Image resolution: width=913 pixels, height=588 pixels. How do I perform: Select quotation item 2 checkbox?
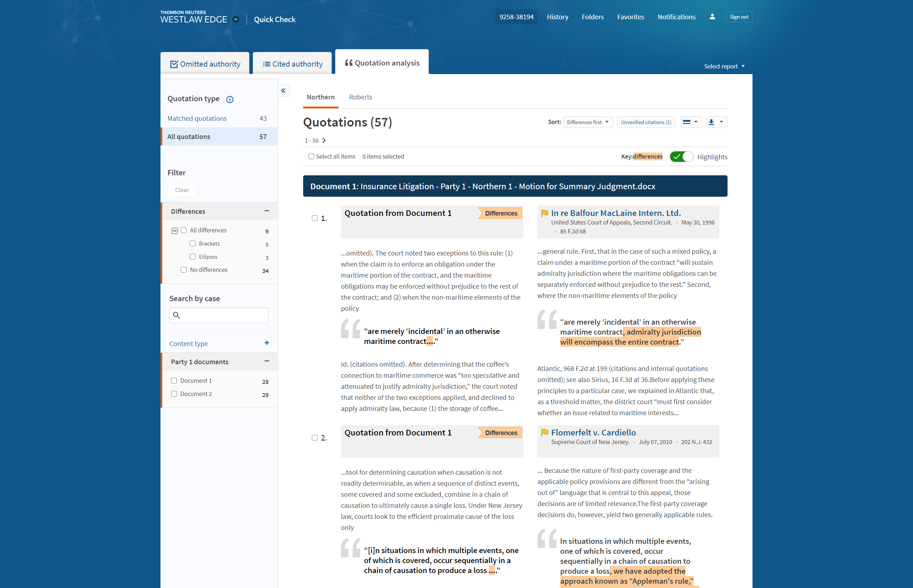tap(315, 438)
